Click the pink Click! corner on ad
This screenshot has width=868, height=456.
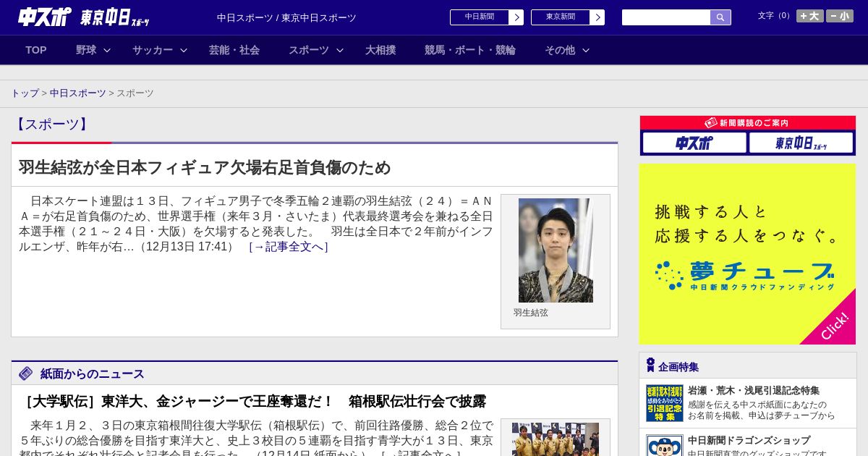click(833, 324)
